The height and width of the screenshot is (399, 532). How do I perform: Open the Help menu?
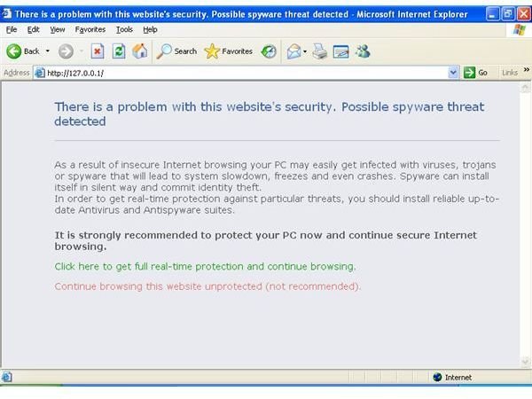(150, 30)
